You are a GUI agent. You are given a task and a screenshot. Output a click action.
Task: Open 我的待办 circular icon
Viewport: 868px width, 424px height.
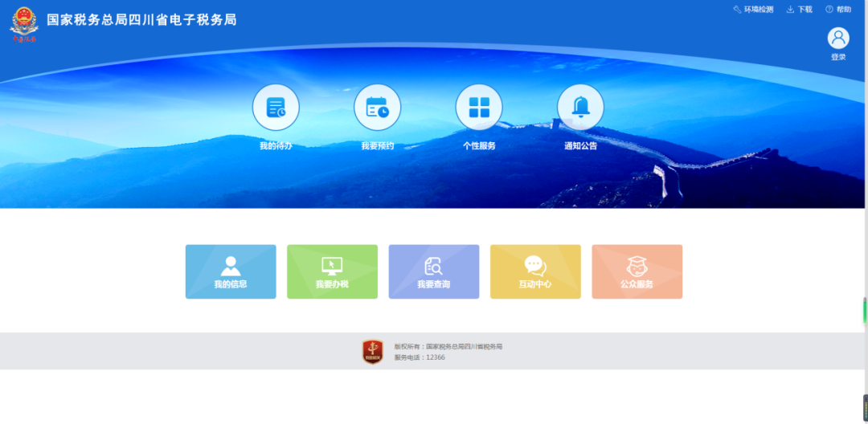pos(276,108)
